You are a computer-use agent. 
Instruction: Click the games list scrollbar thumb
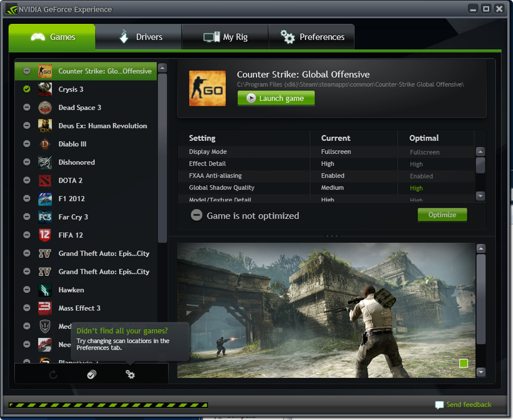pos(162,158)
